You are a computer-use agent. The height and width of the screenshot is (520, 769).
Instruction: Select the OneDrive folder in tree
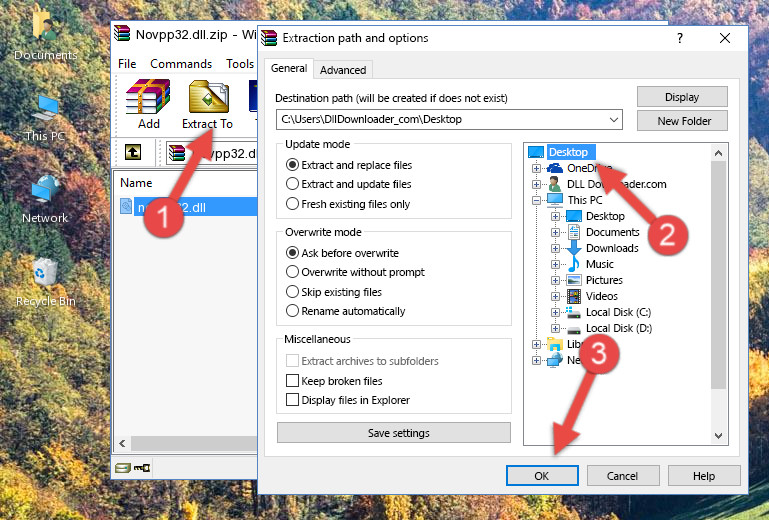[589, 168]
